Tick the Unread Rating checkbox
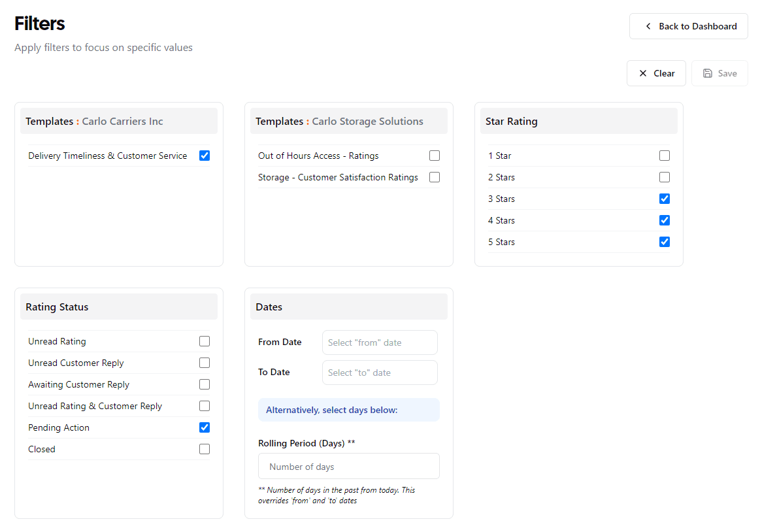The height and width of the screenshot is (532, 760). [x=205, y=341]
